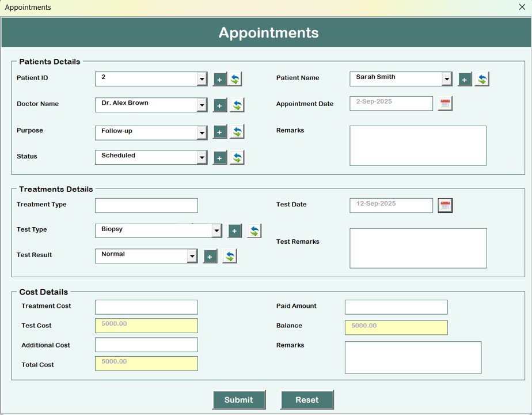The width and height of the screenshot is (532, 415).
Task: Click the add (+) icon beside Patient ID
Action: (219, 79)
